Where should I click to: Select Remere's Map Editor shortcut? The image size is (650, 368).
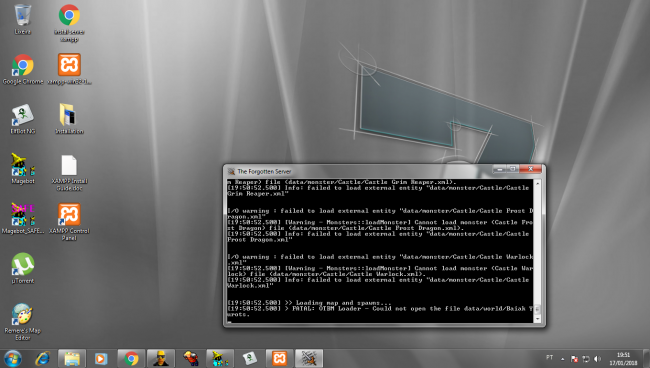23,322
